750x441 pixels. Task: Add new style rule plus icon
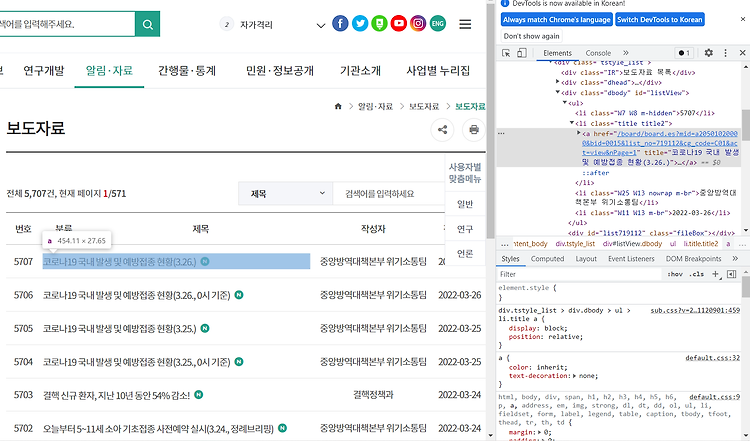716,274
